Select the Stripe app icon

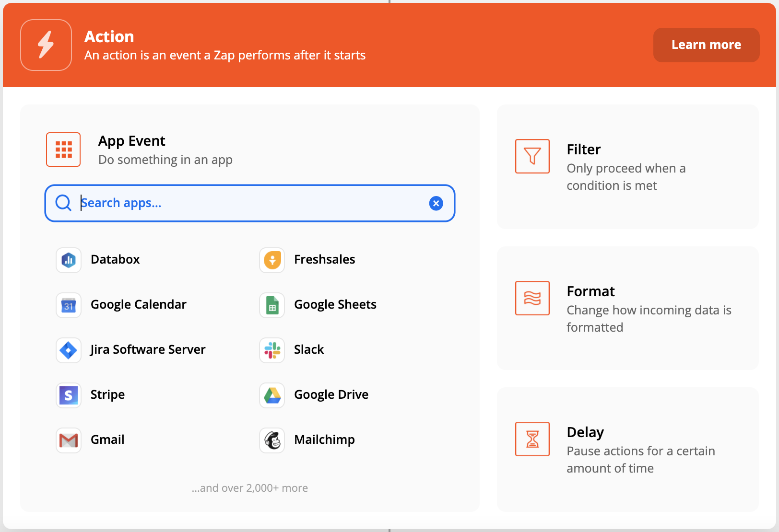pos(69,395)
